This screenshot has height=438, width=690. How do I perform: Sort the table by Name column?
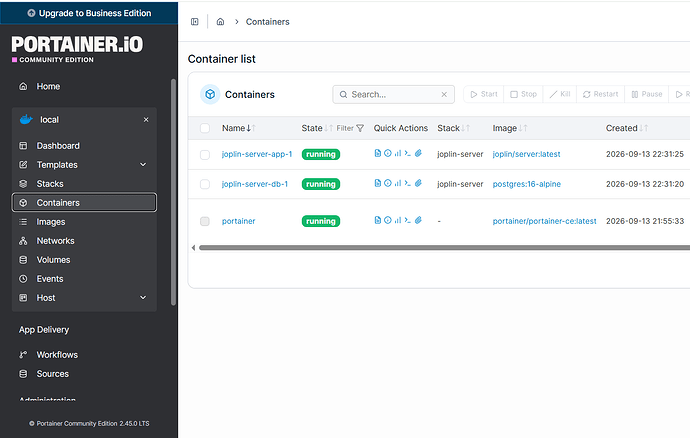click(x=239, y=128)
